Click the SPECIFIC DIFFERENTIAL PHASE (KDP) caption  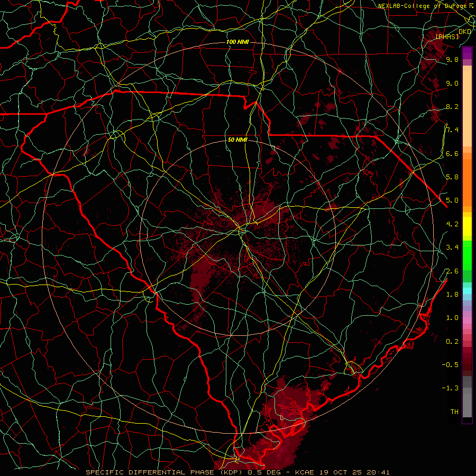[x=166, y=472]
